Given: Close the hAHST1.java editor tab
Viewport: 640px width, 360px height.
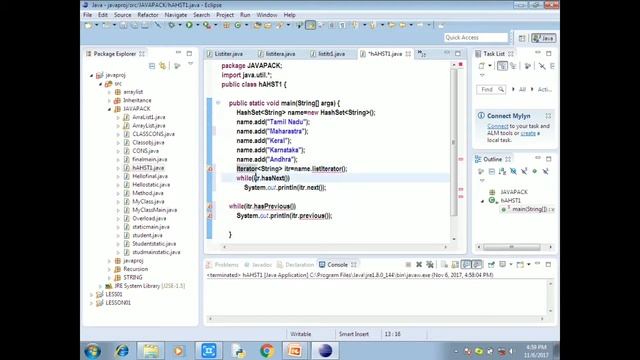Looking at the screenshot, I should (x=408, y=54).
